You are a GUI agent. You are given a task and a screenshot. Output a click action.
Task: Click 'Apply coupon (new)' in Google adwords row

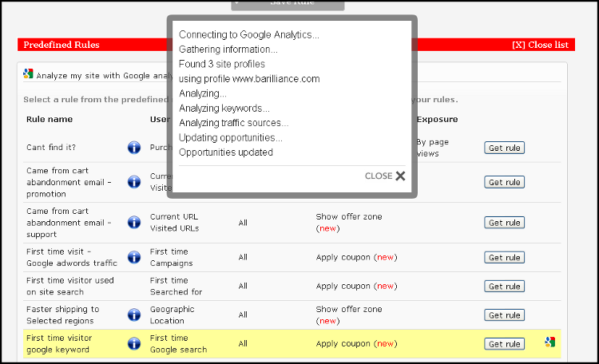[x=357, y=257]
